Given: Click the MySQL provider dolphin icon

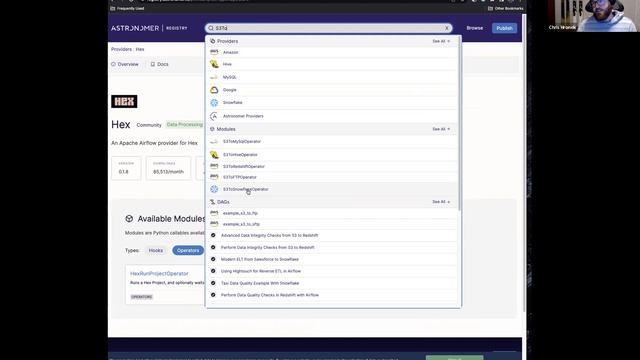Looking at the screenshot, I should coord(214,77).
